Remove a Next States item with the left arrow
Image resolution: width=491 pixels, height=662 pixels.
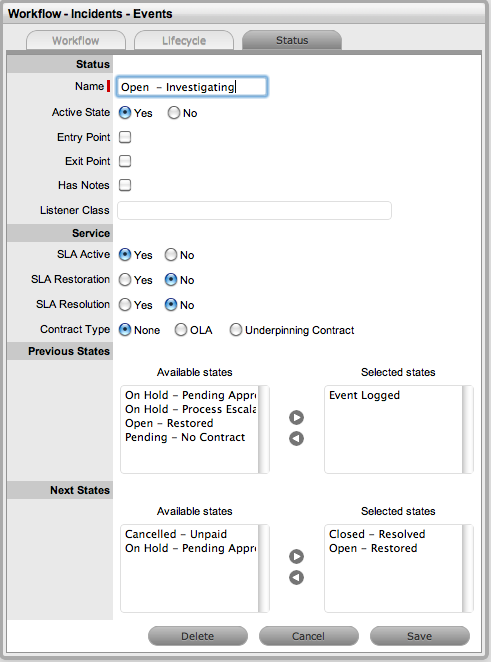click(296, 578)
